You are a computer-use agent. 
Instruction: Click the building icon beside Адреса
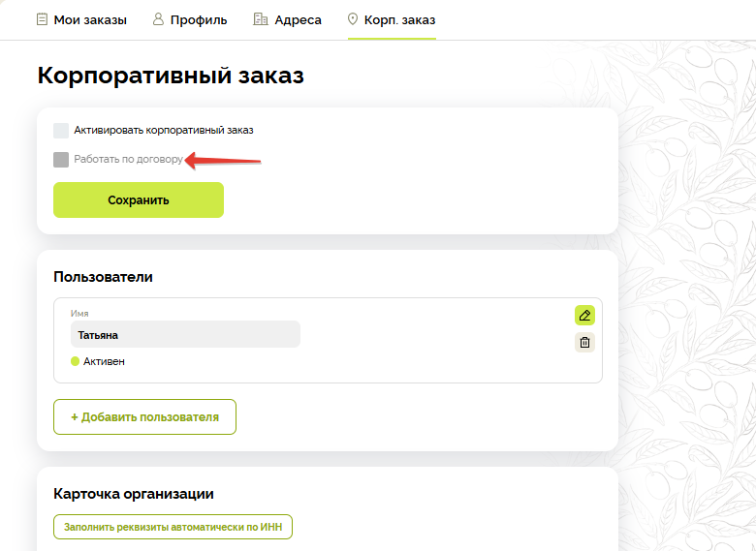coord(260,19)
